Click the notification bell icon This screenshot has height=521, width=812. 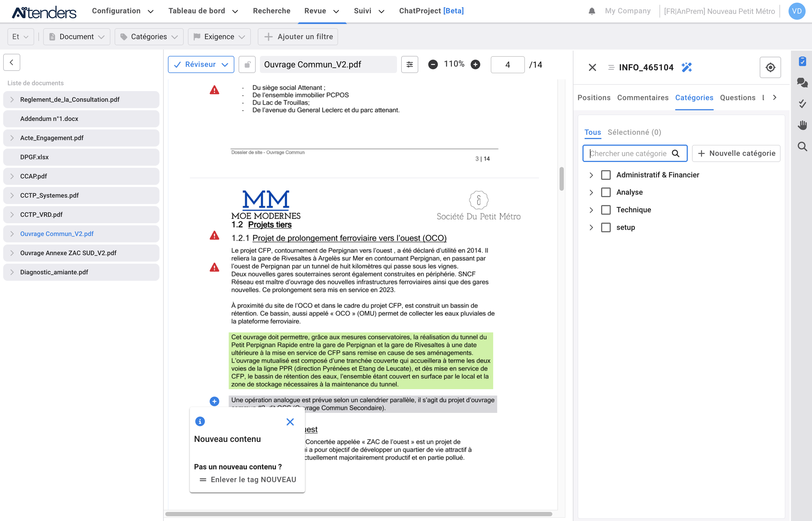(592, 11)
